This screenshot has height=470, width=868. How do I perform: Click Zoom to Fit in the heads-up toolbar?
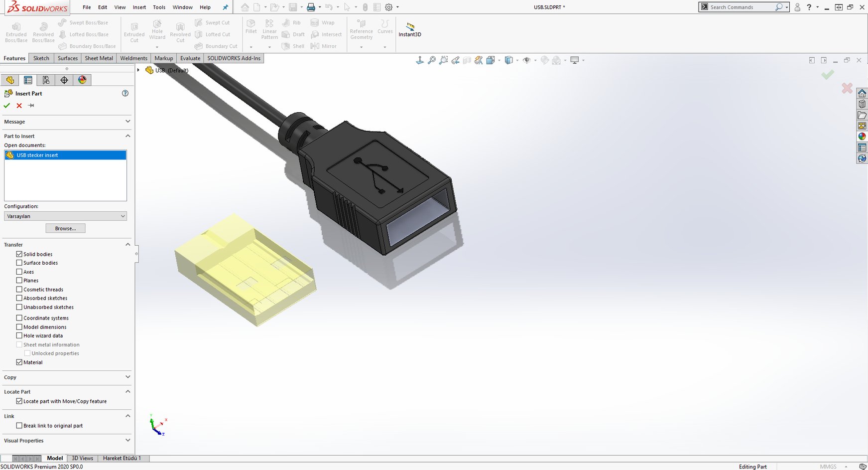click(431, 60)
